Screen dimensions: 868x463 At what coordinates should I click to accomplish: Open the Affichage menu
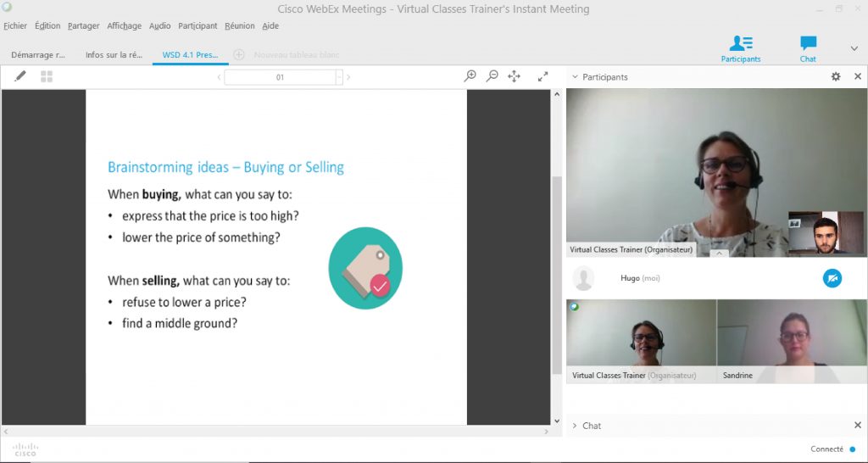coord(124,25)
